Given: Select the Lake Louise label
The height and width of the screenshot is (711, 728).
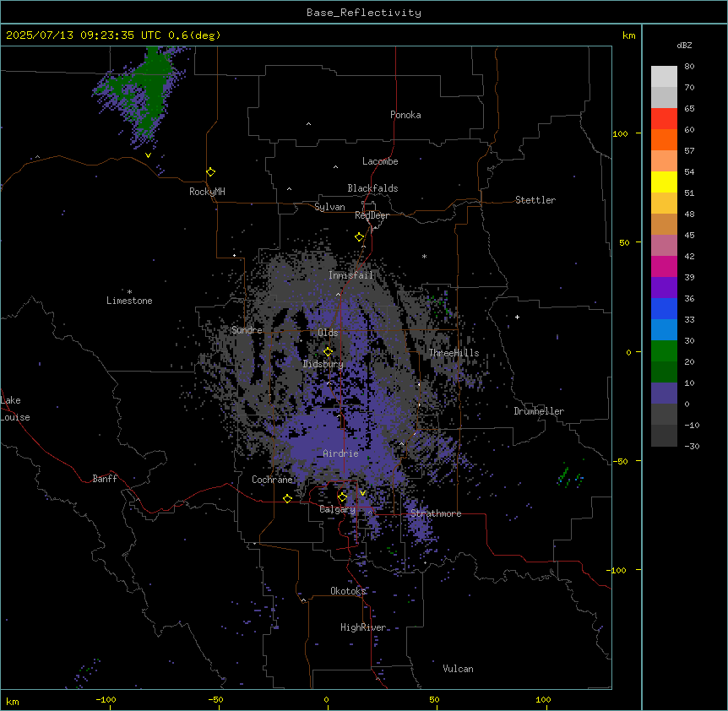Looking at the screenshot, I should 15,409.
